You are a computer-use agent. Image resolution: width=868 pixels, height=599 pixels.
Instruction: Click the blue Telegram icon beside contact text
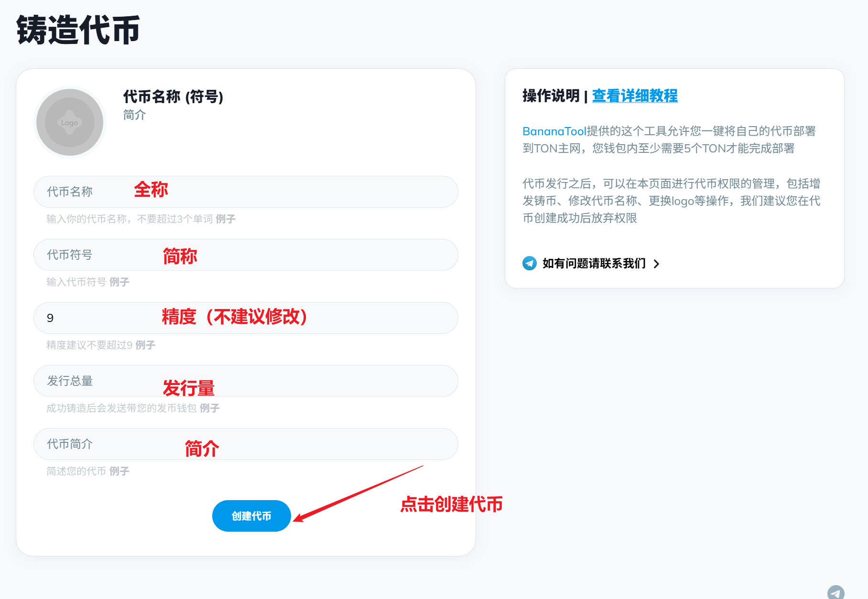point(529,263)
